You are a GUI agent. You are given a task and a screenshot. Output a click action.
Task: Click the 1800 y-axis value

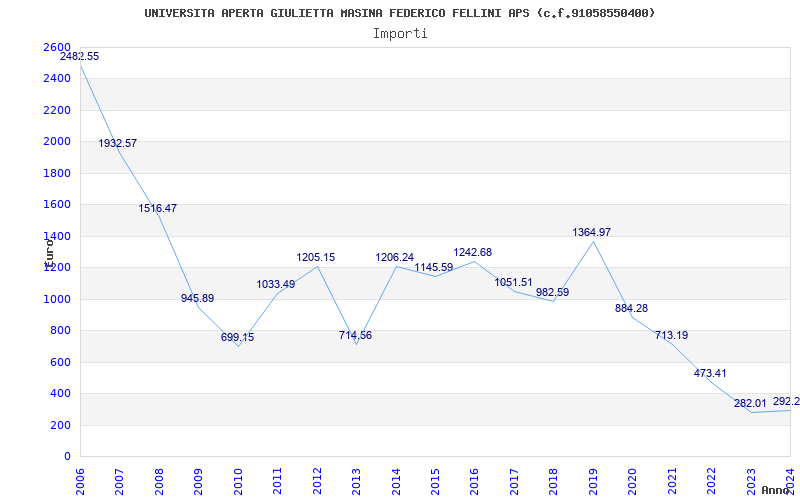coord(57,173)
